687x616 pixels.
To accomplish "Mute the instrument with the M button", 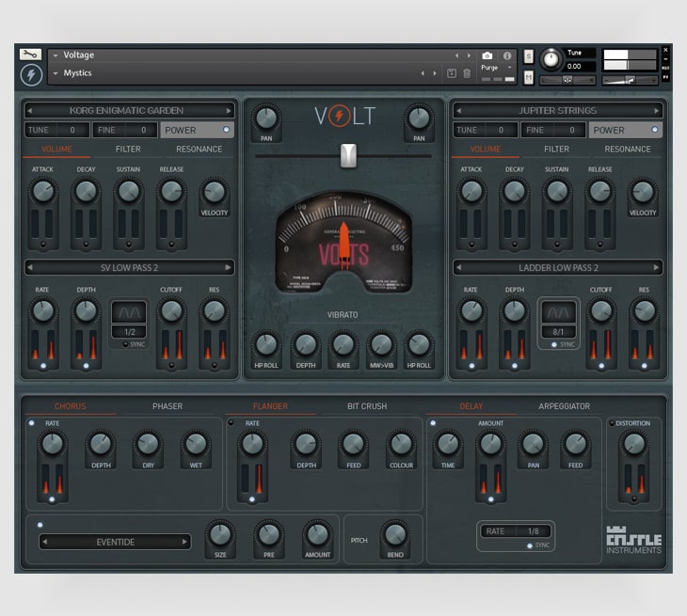I will pyautogui.click(x=529, y=77).
